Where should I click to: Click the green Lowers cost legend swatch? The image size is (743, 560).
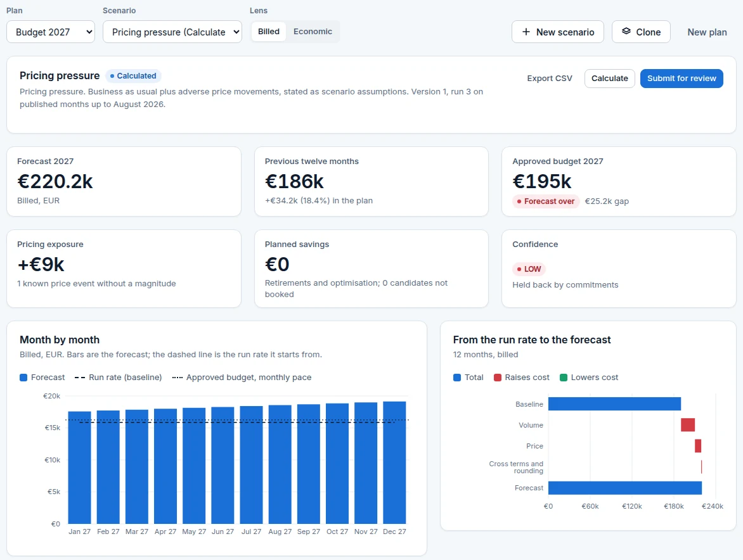click(564, 378)
